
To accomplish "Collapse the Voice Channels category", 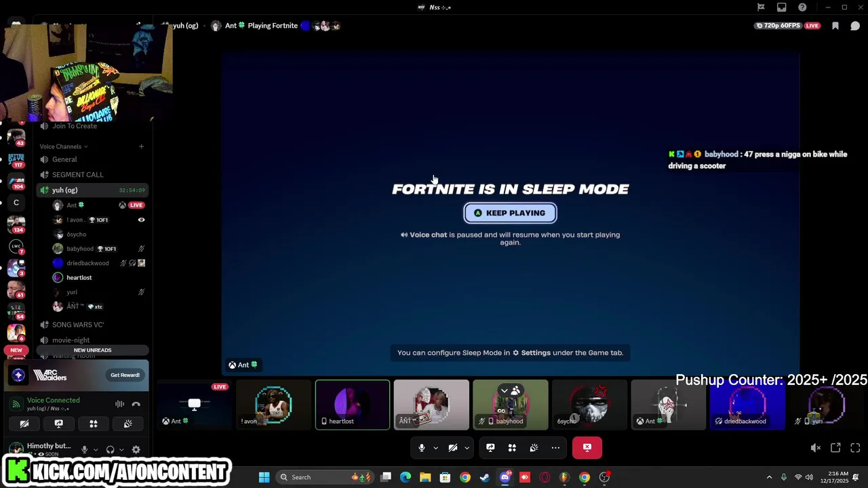I will [64, 146].
